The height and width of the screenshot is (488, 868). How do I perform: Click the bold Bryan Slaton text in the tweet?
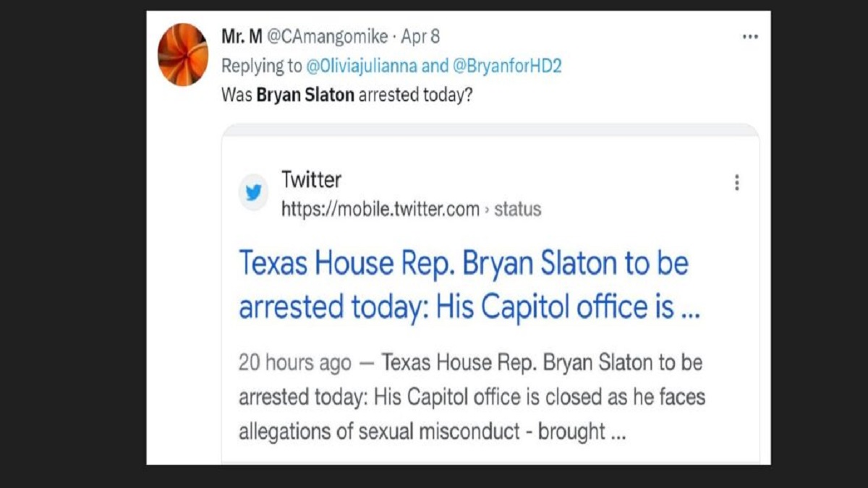305,95
